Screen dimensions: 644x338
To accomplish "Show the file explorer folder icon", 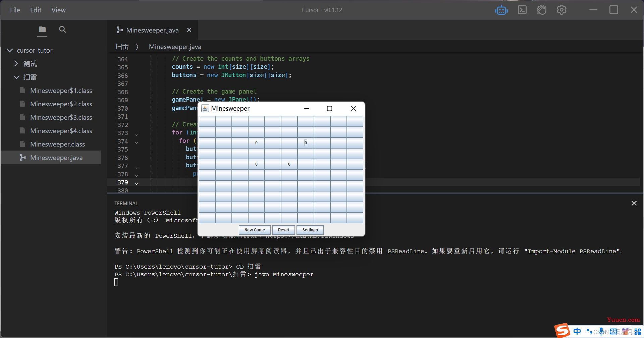I will click(x=42, y=30).
